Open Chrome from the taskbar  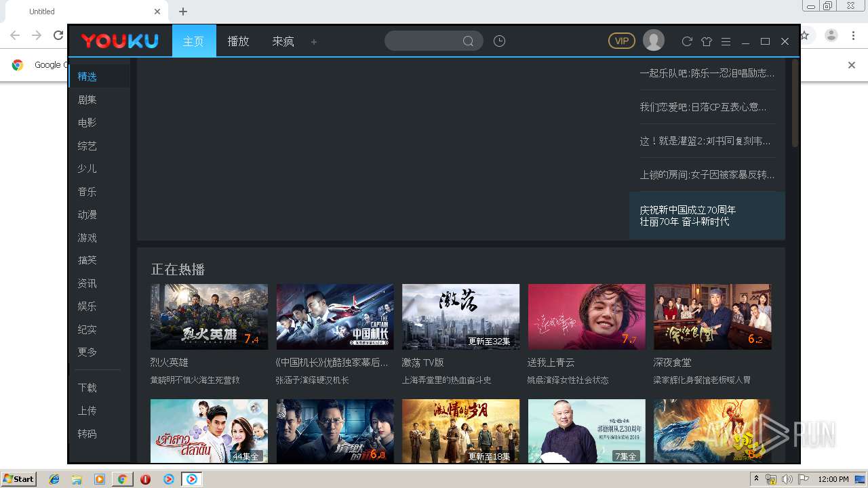122,479
